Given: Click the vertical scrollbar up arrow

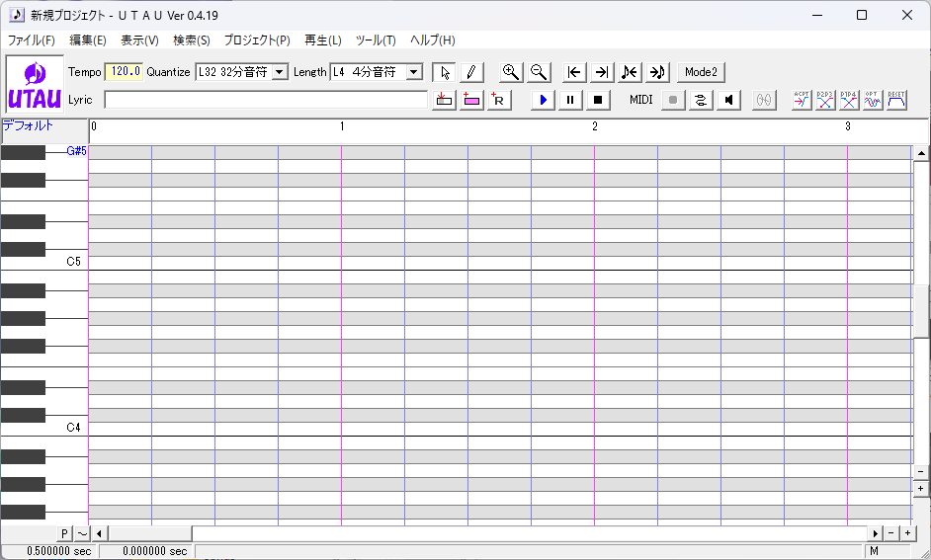Looking at the screenshot, I should 921,153.
